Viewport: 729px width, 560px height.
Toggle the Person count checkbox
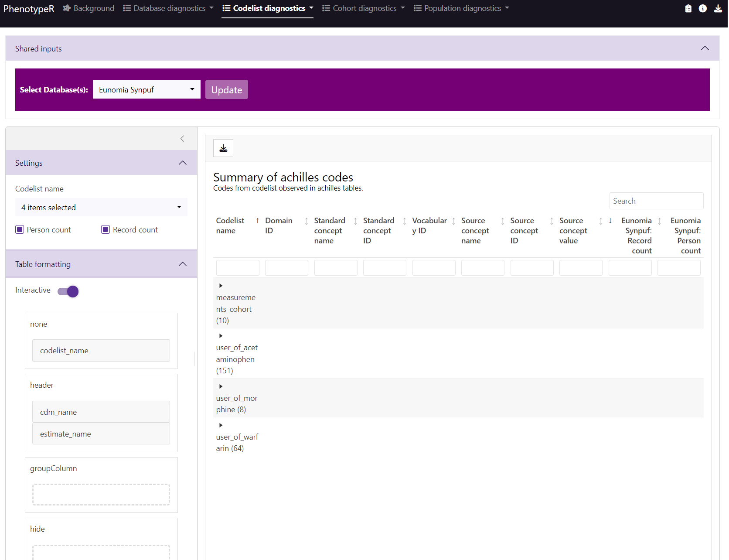(20, 230)
